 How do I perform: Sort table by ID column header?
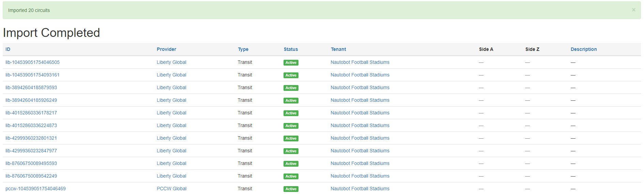tap(8, 49)
